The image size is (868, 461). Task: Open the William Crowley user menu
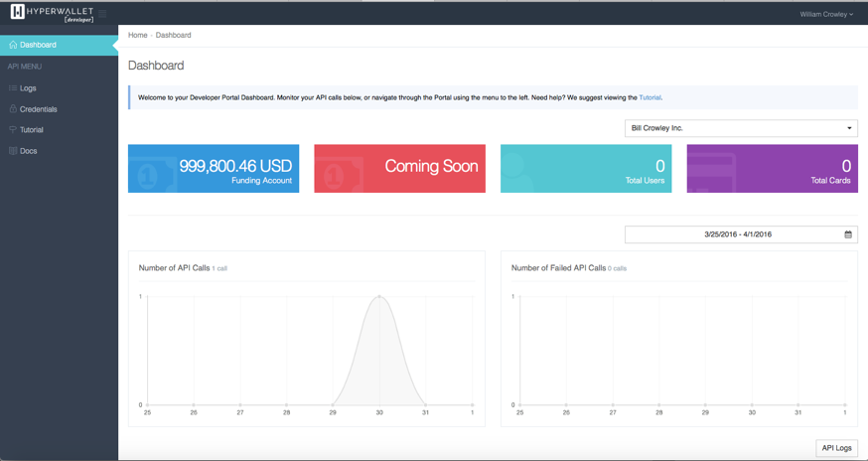pyautogui.click(x=826, y=14)
